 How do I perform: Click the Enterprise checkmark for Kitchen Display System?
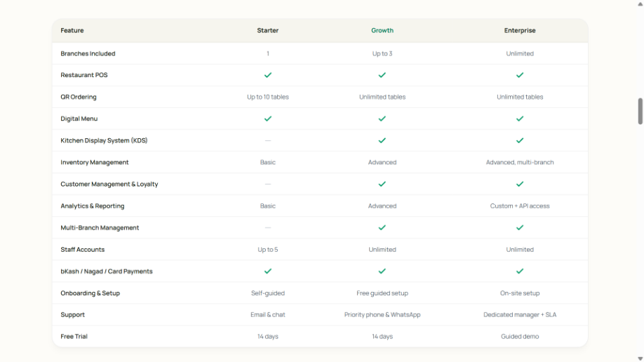(x=520, y=140)
